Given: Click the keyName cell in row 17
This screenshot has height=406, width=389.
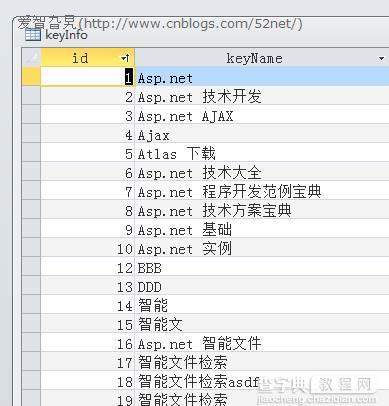Looking at the screenshot, I should click(262, 362).
